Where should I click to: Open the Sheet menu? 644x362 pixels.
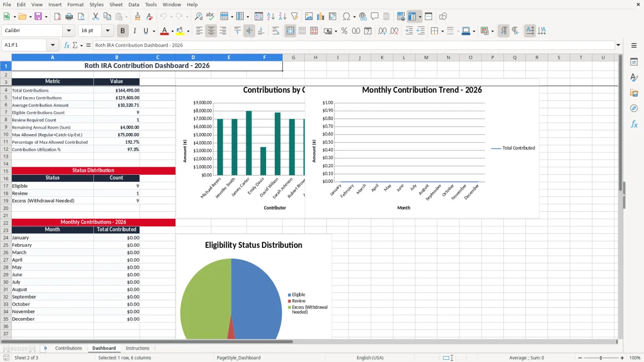pos(116,4)
